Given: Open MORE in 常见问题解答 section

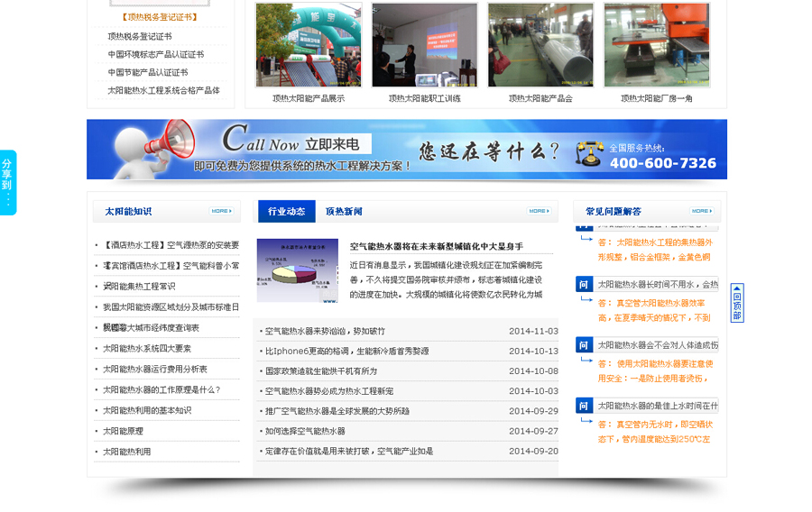Looking at the screenshot, I should pyautogui.click(x=702, y=211).
